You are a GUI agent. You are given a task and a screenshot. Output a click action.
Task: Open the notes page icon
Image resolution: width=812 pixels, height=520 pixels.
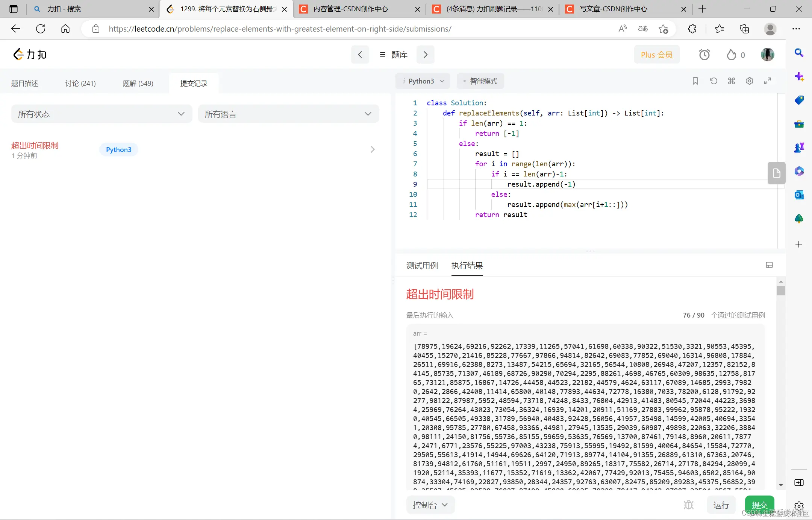pos(776,173)
